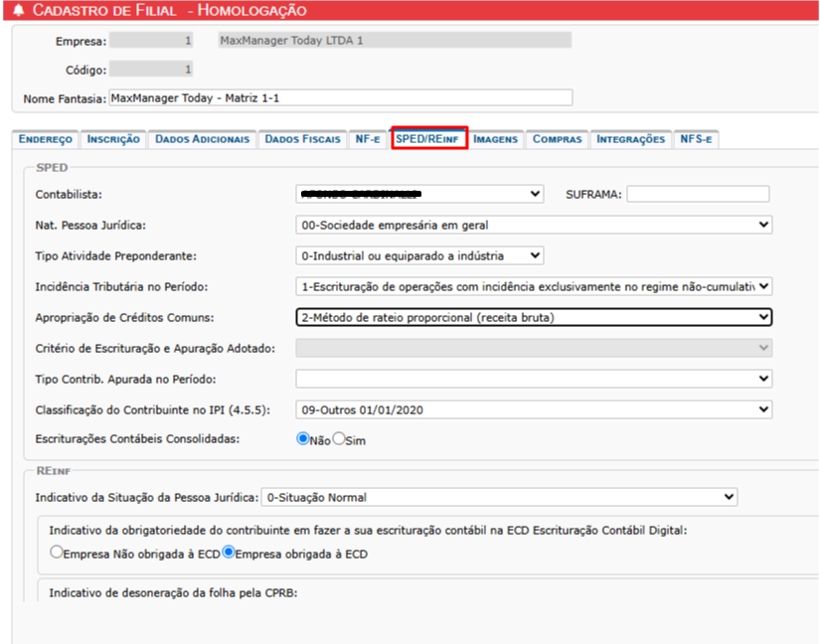The width and height of the screenshot is (820, 644).
Task: Switch to the Endereço tab
Action: (46, 139)
